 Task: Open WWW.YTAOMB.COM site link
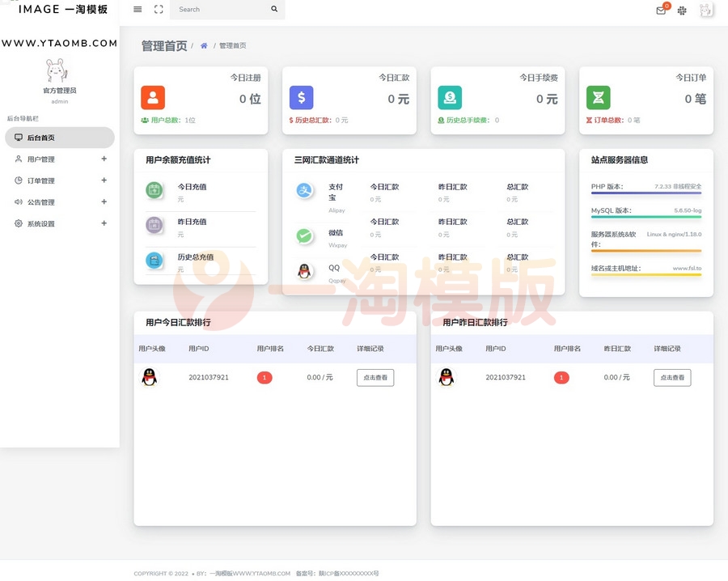coord(59,43)
